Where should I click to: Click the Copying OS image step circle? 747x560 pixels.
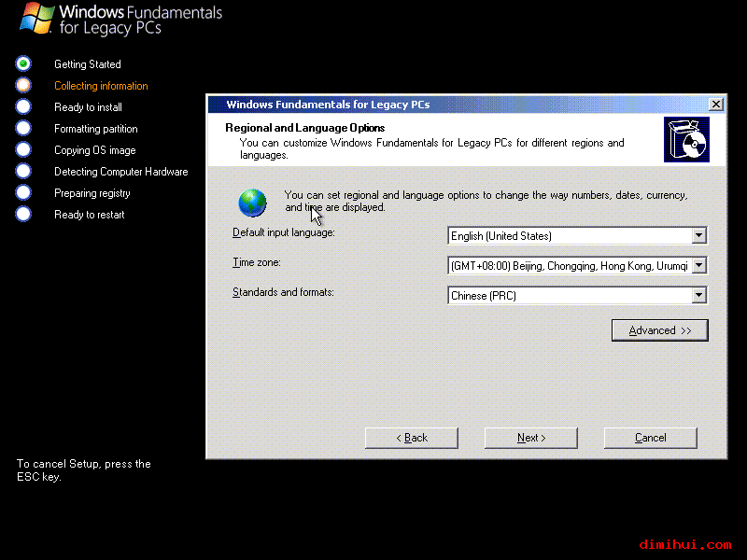point(23,149)
